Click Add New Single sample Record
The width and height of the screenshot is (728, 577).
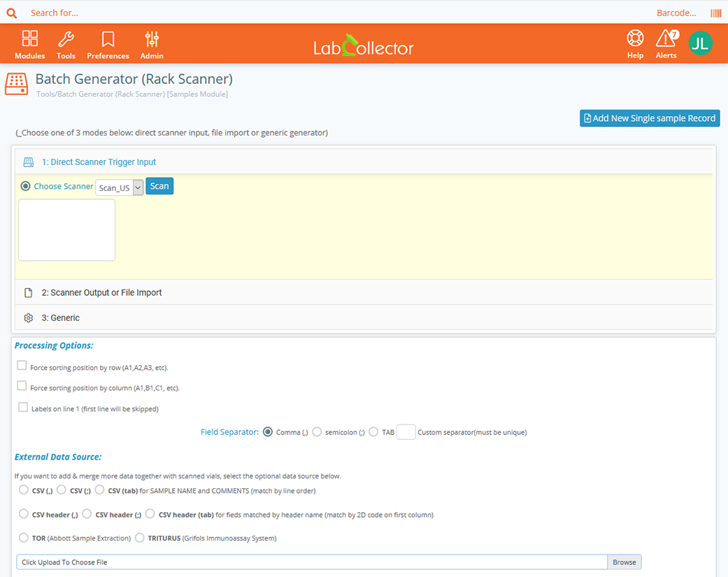[x=650, y=118]
